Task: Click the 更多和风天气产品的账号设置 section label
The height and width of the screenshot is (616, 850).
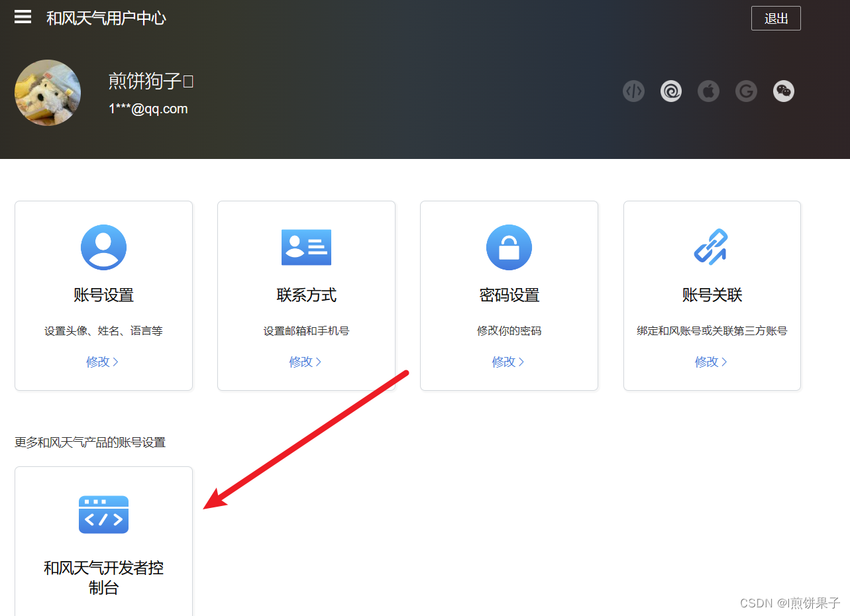Action: (x=90, y=442)
